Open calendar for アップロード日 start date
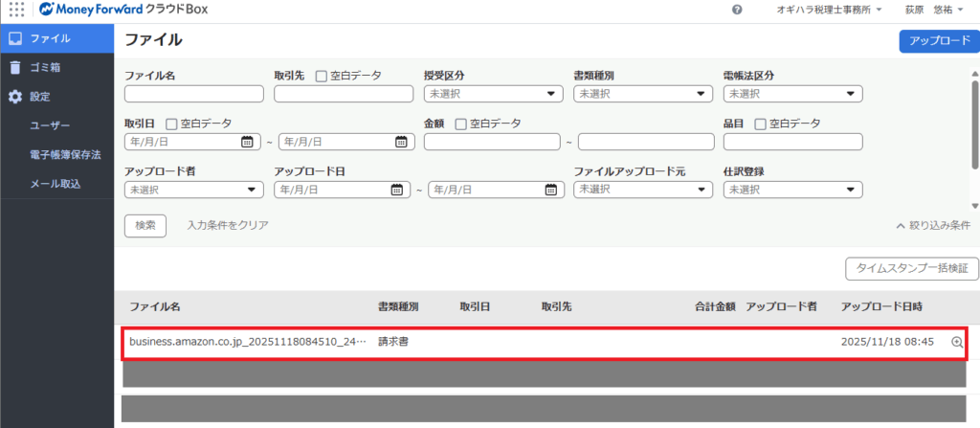The height and width of the screenshot is (428, 980). click(x=395, y=190)
